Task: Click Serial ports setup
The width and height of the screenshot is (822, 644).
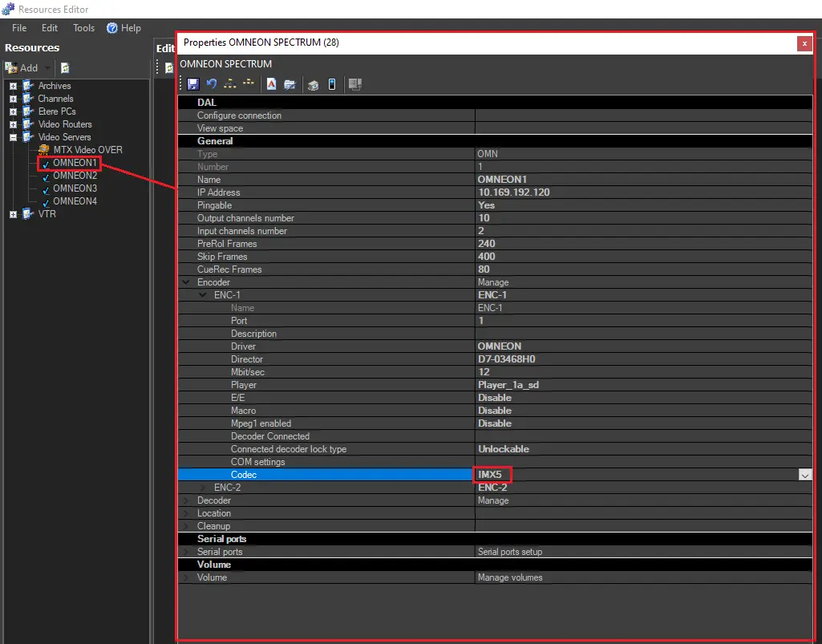Action: pos(509,552)
